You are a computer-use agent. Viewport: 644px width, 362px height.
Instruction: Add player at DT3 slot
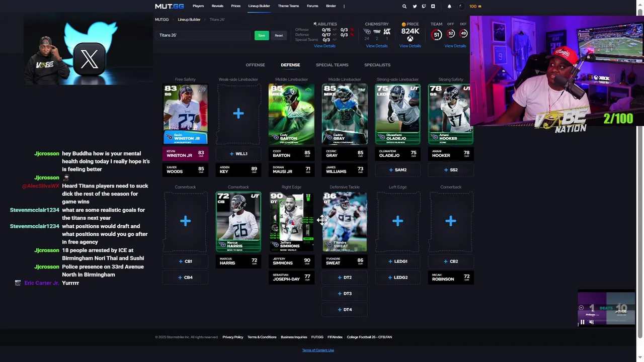click(345, 294)
